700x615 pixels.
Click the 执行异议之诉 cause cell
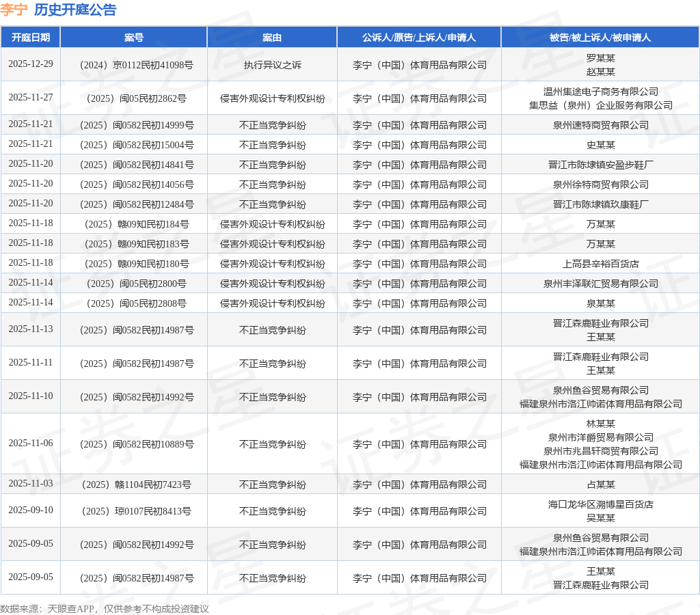pyautogui.click(x=272, y=65)
